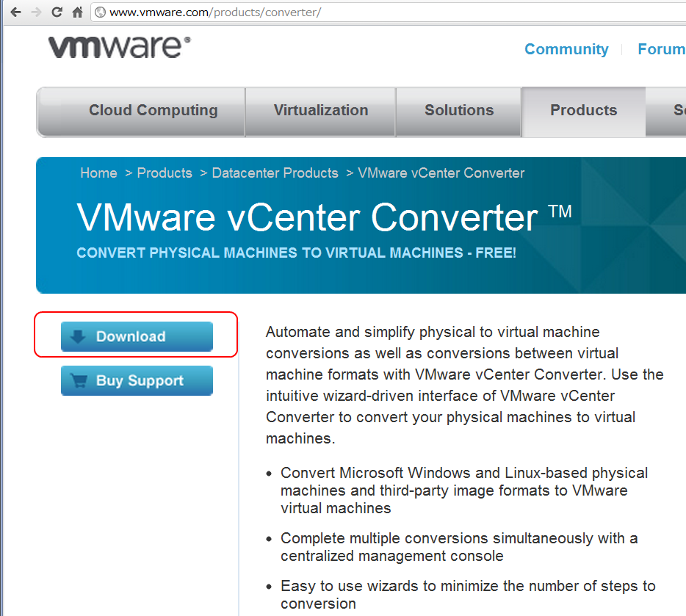686x616 pixels.
Task: Click the Buy Support button
Action: click(137, 381)
